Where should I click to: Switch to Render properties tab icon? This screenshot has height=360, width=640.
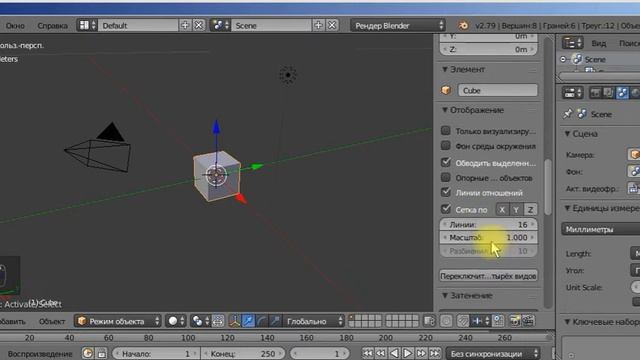coord(595,93)
